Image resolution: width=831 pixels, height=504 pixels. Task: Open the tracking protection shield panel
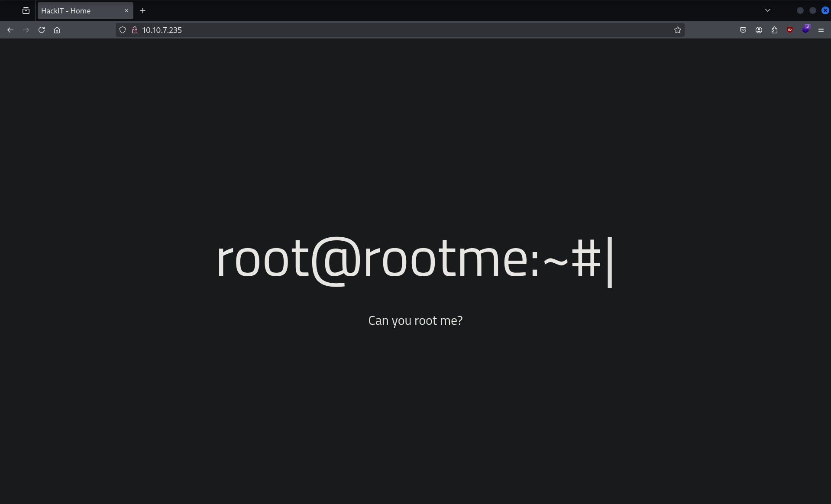click(x=123, y=30)
